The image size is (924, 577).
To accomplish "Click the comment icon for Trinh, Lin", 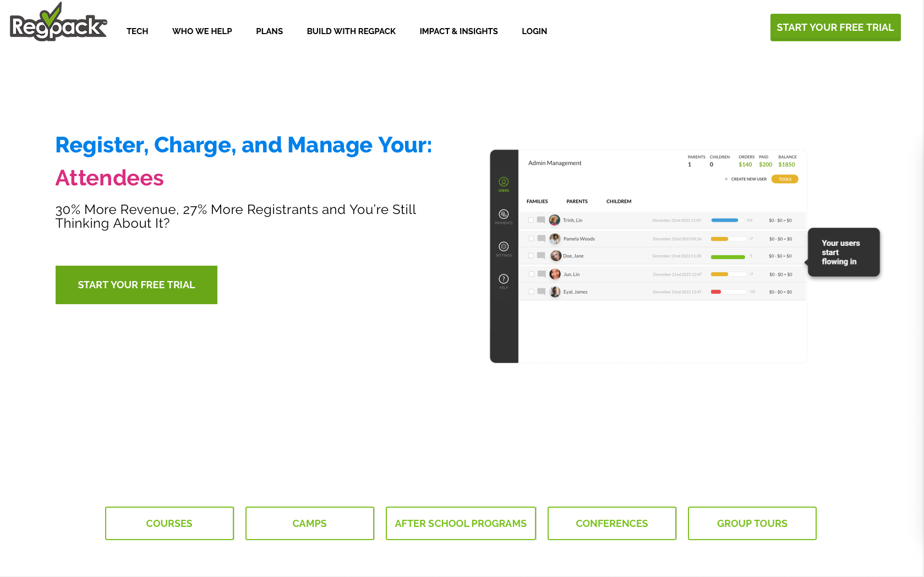I will tap(541, 220).
